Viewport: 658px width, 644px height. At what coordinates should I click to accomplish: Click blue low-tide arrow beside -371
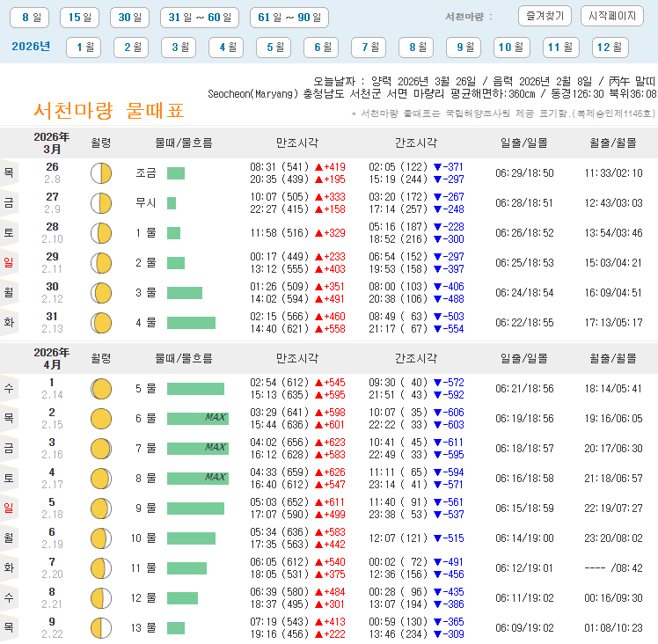coord(438,167)
